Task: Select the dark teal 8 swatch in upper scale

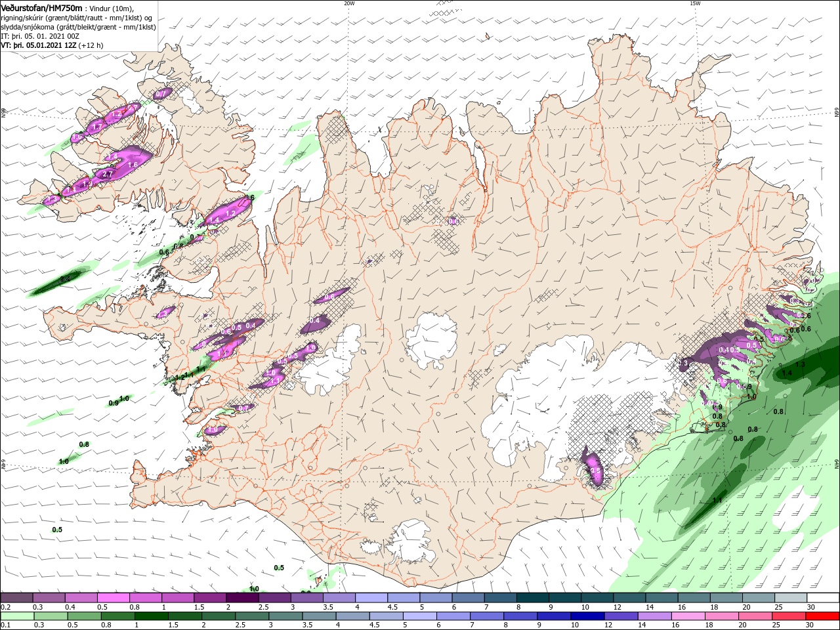Action: (532, 598)
